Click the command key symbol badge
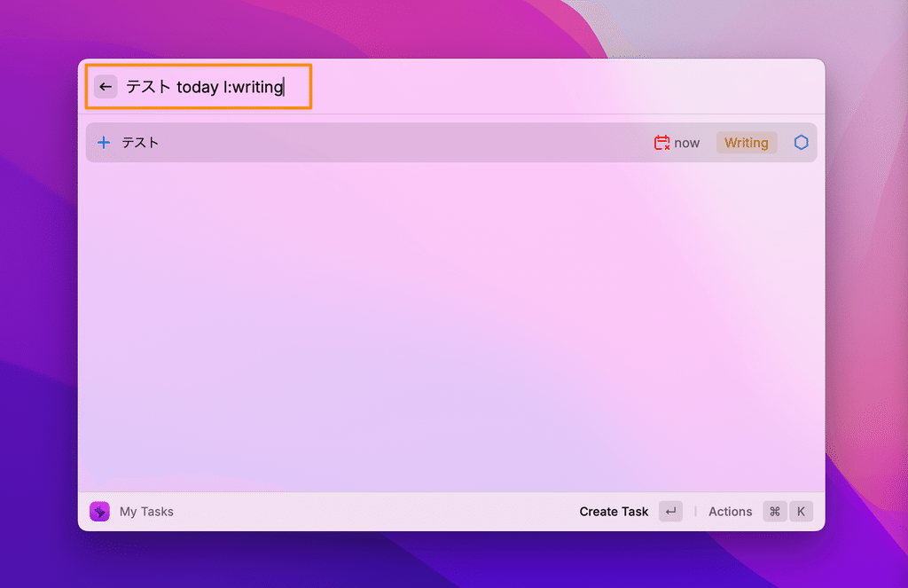The image size is (908, 588). [x=775, y=512]
